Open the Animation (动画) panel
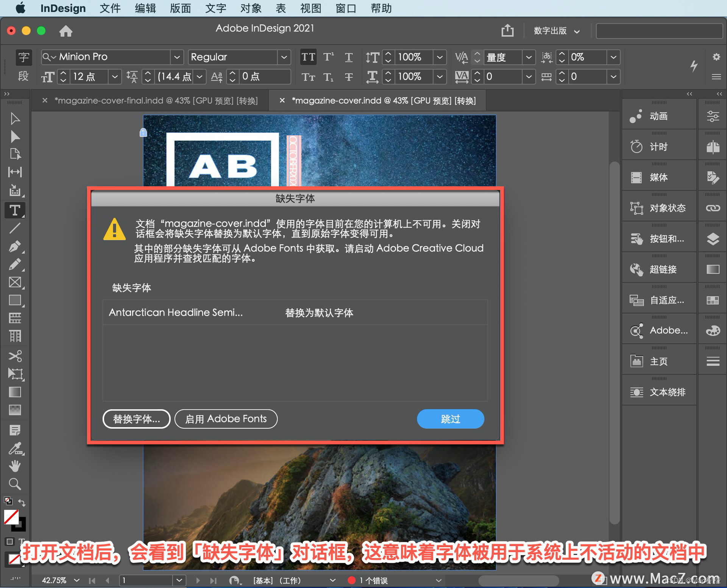Viewport: 727px width, 588px height. pyautogui.click(x=659, y=116)
